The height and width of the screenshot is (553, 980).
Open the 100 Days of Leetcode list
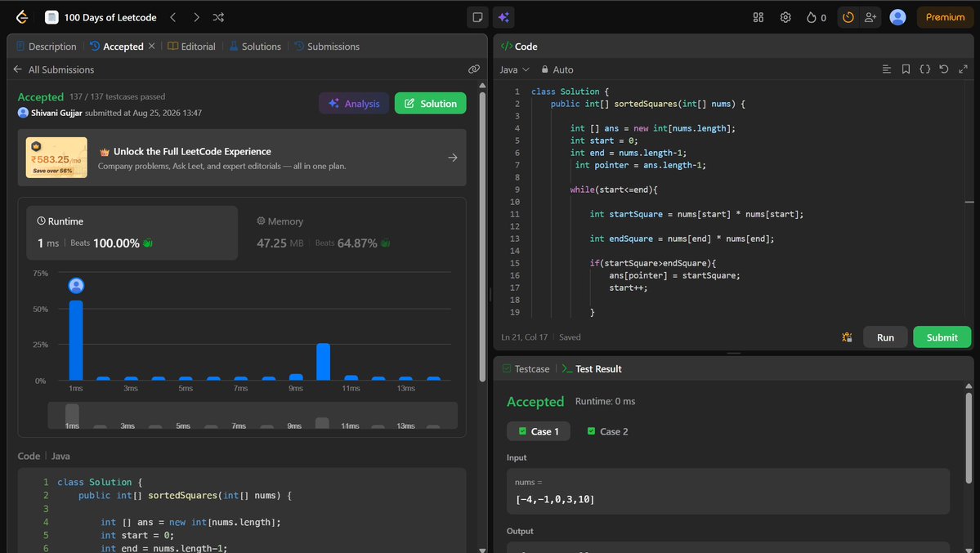click(x=101, y=17)
